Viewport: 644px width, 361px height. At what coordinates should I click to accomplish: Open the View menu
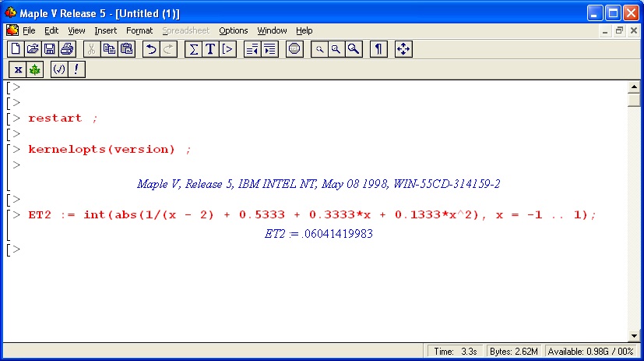pos(76,30)
